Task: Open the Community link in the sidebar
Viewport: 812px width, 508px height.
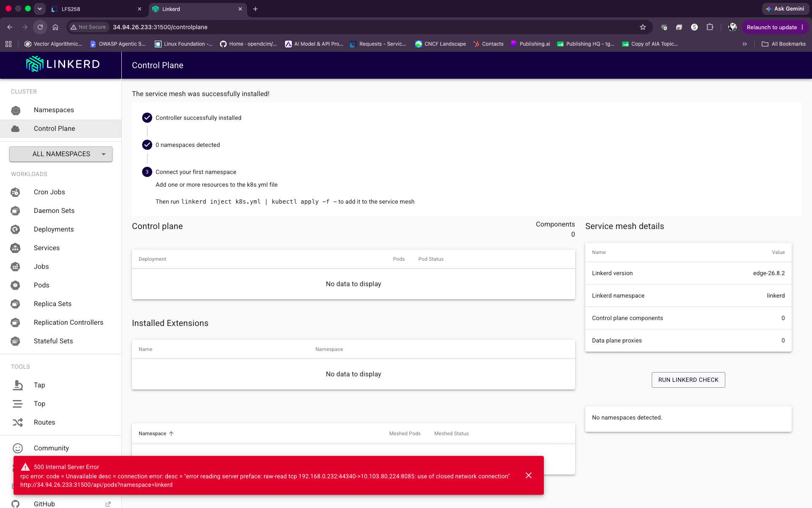Action: tap(61, 448)
